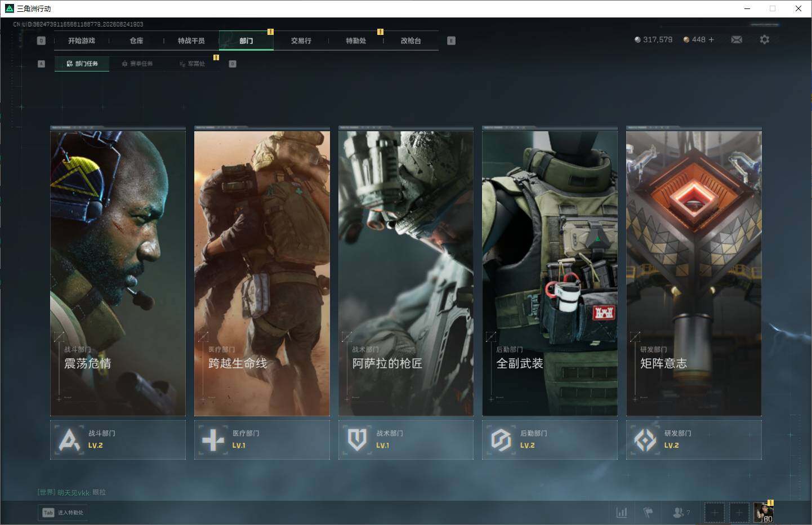The image size is (812, 525).
Task: Select the 部门任务 sub-tab
Action: tap(82, 64)
